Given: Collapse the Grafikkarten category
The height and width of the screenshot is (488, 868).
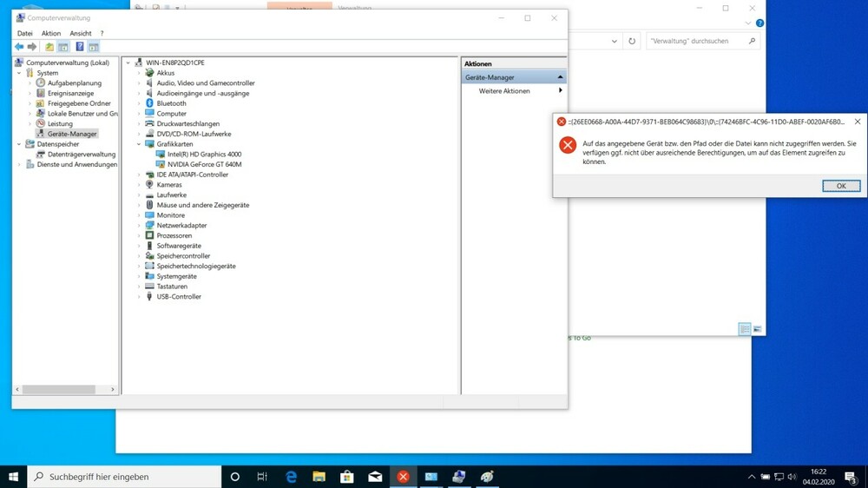Looking at the screenshot, I should [x=139, y=144].
